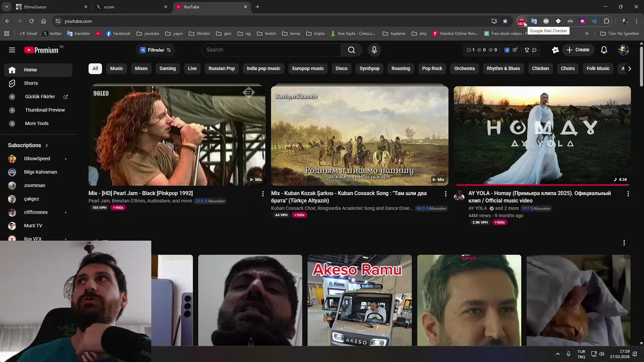Open the Google Mail Checker extension
This screenshot has height=362, width=644.
pos(522,21)
